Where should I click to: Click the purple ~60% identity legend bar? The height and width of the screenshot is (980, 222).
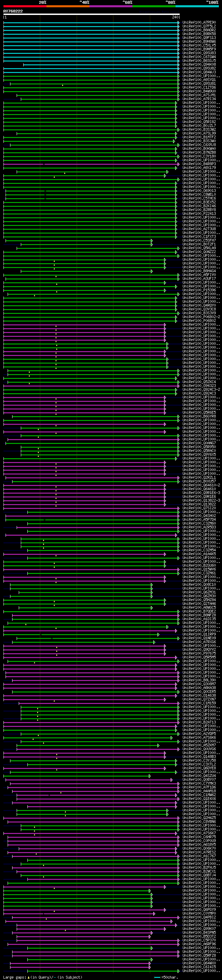point(111,6)
